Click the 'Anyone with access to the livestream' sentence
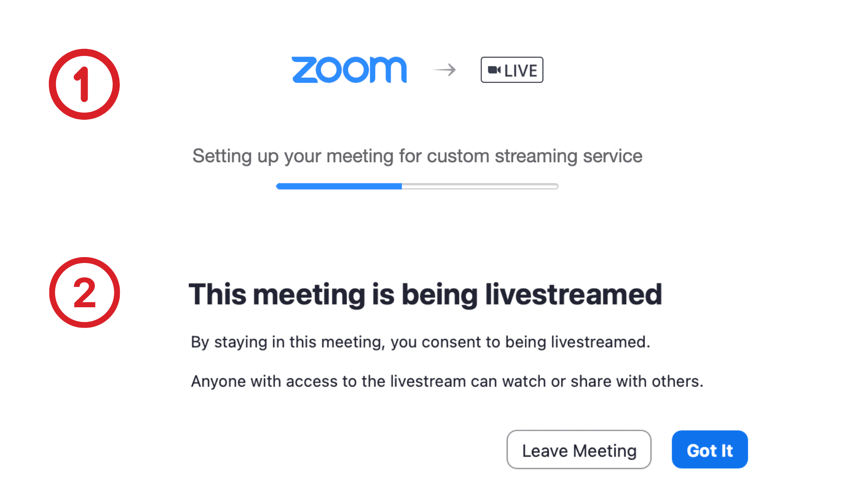Screen dimensions: 868x488 click(x=447, y=381)
